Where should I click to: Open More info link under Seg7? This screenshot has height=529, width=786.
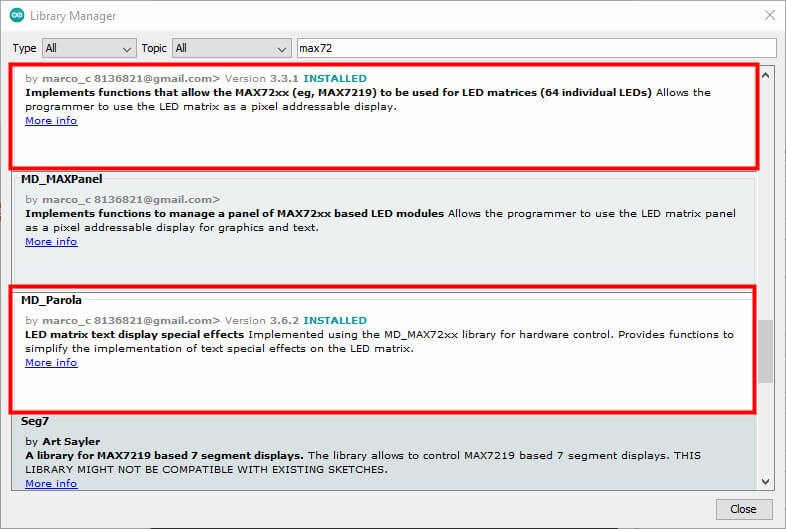pyautogui.click(x=51, y=484)
